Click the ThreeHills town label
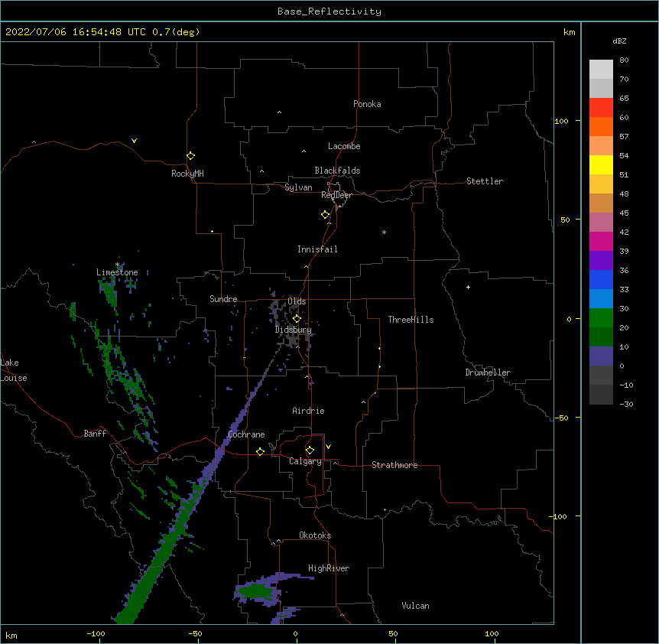Viewport: 659px width, 644px height. [411, 320]
